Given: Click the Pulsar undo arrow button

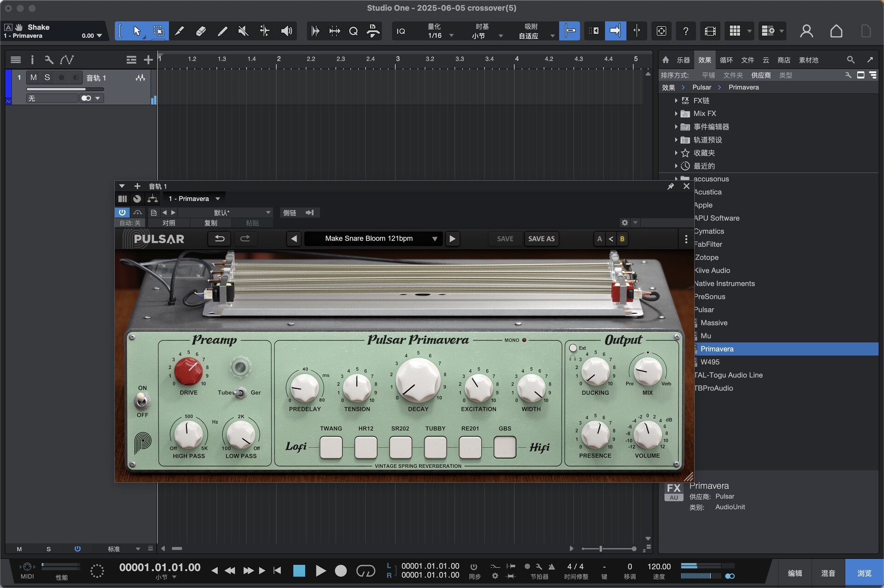Looking at the screenshot, I should (220, 239).
